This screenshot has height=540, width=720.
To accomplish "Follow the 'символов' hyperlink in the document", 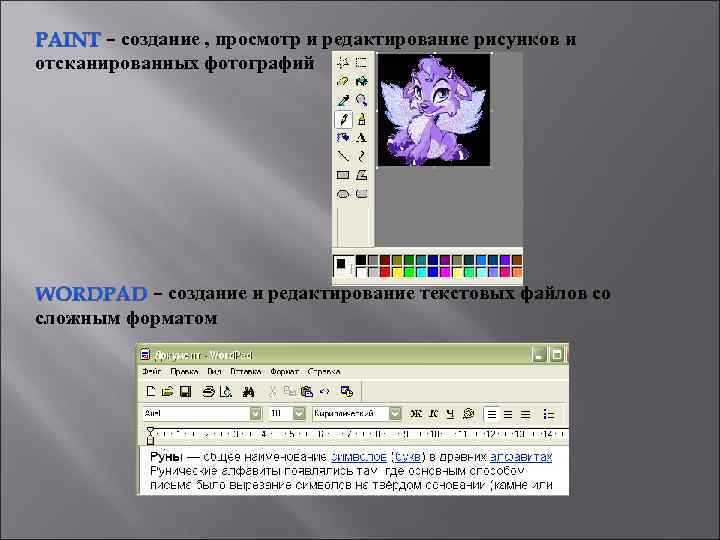I will pyautogui.click(x=359, y=457).
